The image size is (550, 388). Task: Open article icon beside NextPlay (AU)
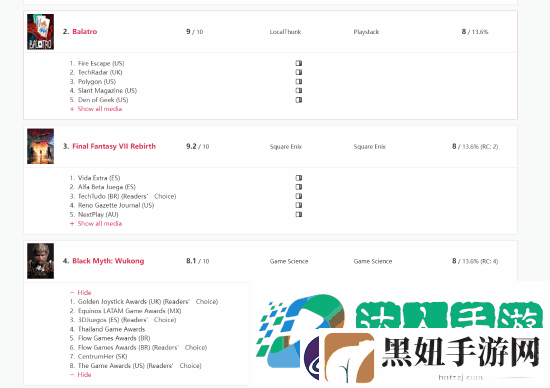[299, 214]
